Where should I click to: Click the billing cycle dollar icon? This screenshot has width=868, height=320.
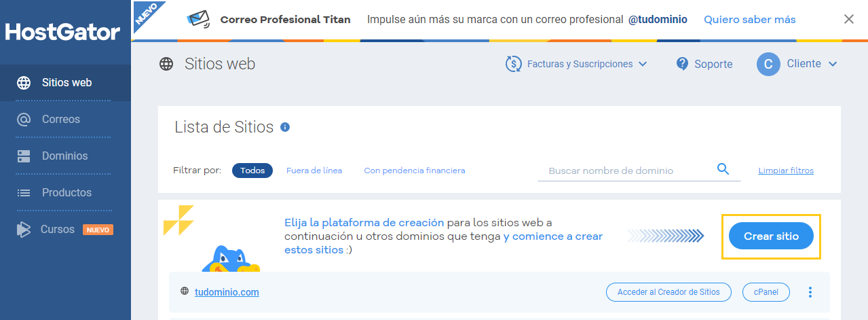tap(513, 64)
